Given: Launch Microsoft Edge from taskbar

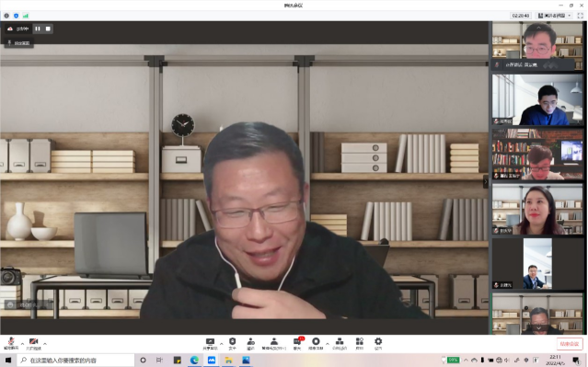Looking at the screenshot, I should (x=194, y=360).
